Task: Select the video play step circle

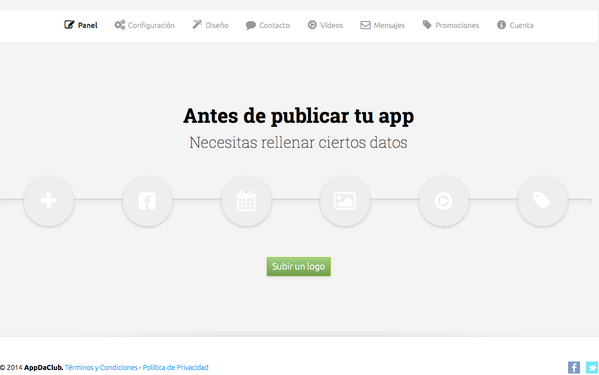Action: [444, 200]
